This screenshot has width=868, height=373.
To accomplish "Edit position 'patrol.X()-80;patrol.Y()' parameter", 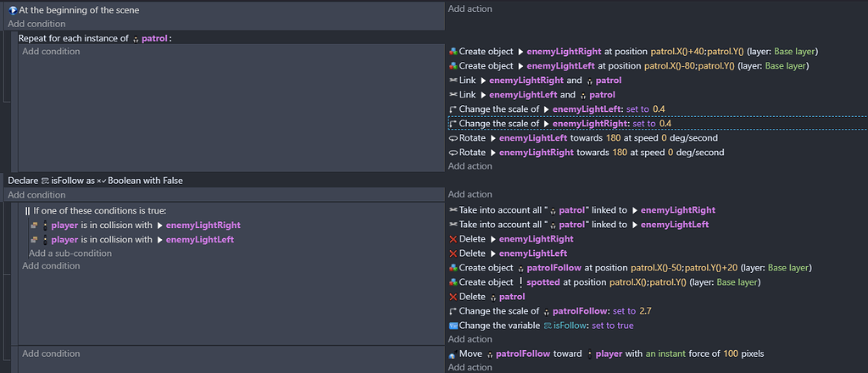I will tap(689, 66).
